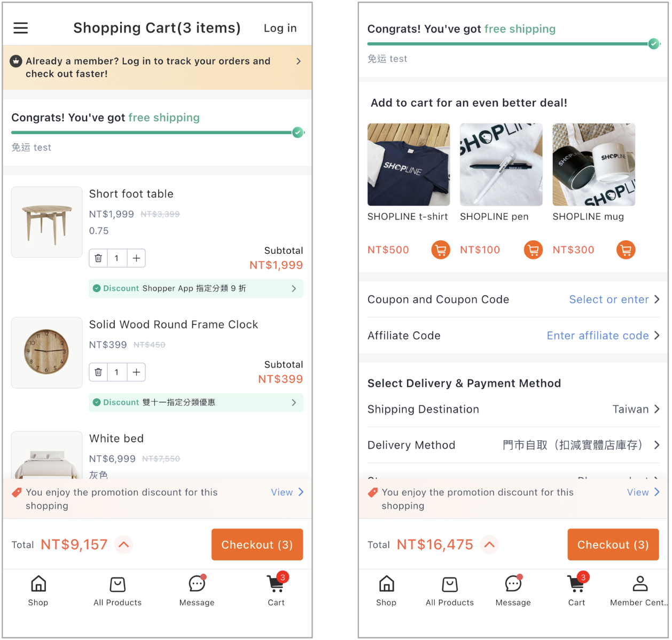Expand total NT$9,157 details arrow
Image resolution: width=672 pixels, height=640 pixels.
point(123,544)
